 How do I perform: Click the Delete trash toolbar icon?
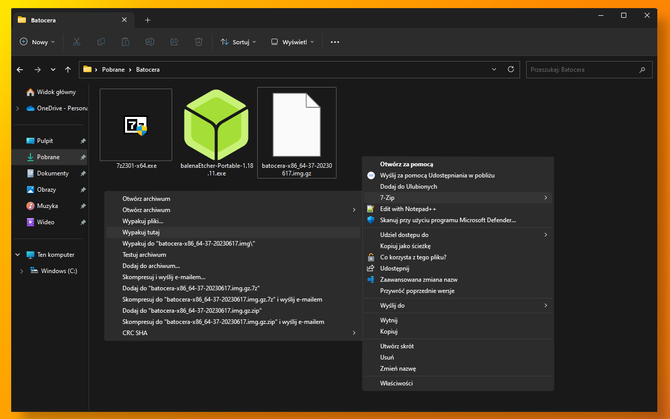click(x=198, y=42)
